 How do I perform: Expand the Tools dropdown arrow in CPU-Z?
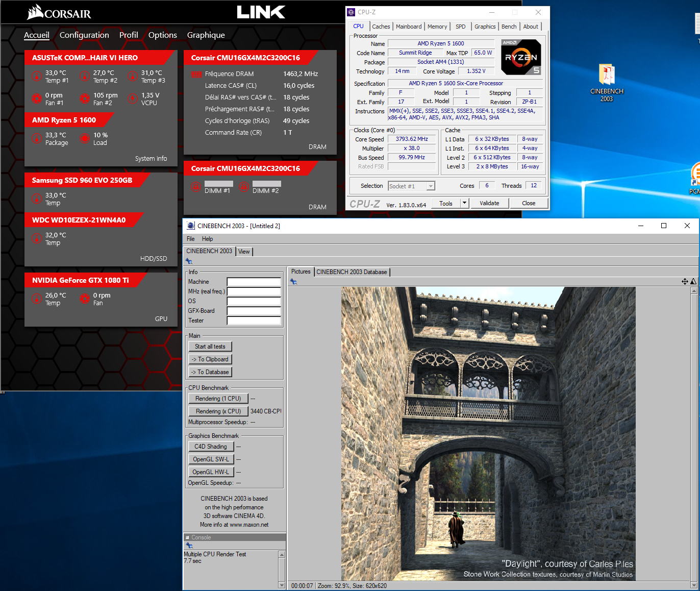pos(464,203)
